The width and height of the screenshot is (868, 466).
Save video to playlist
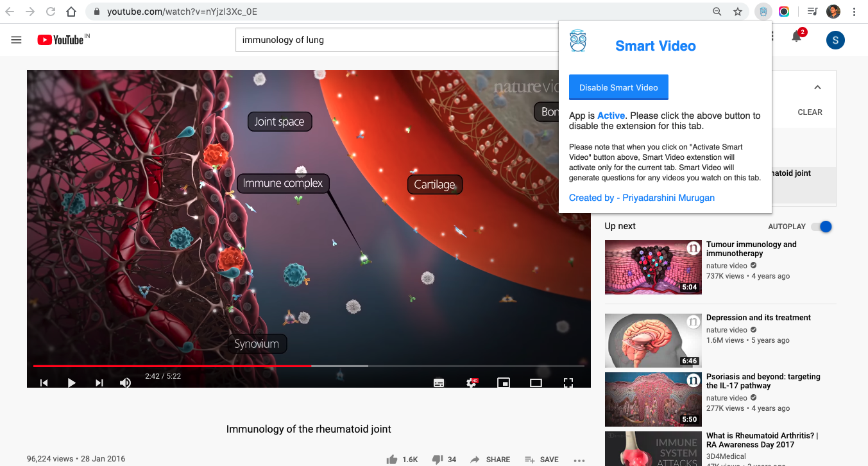[541, 460]
